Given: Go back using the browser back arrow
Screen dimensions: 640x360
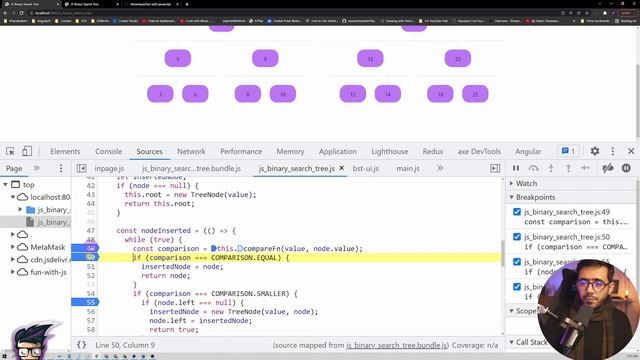Looking at the screenshot, I should click(x=5, y=13).
